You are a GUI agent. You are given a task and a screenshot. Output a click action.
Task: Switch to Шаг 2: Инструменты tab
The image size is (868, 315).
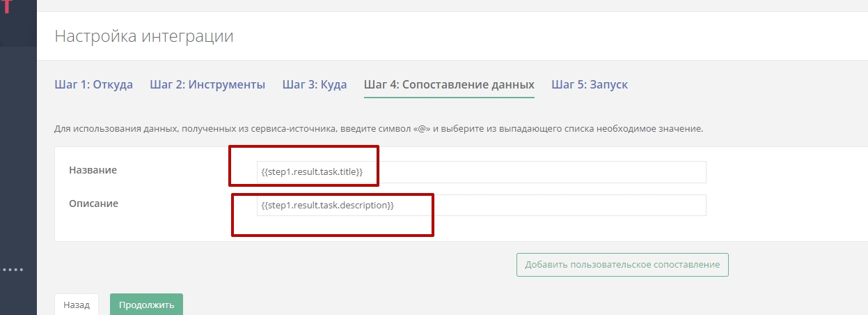pos(207,85)
